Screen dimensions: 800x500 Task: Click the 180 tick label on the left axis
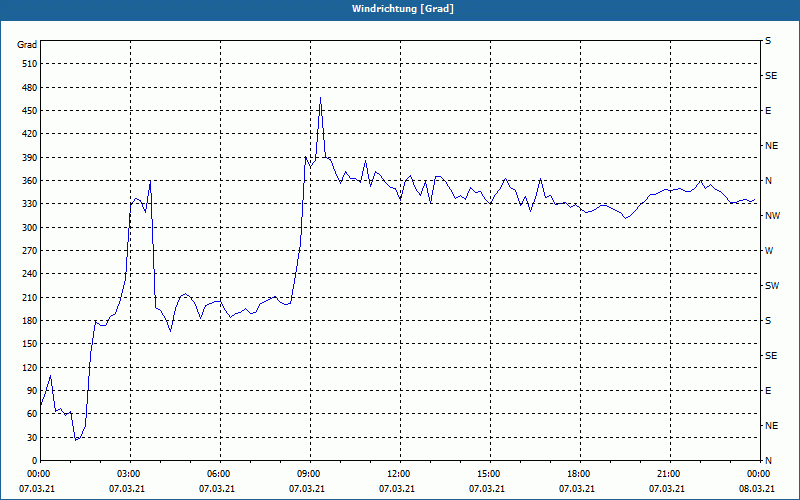[30, 321]
